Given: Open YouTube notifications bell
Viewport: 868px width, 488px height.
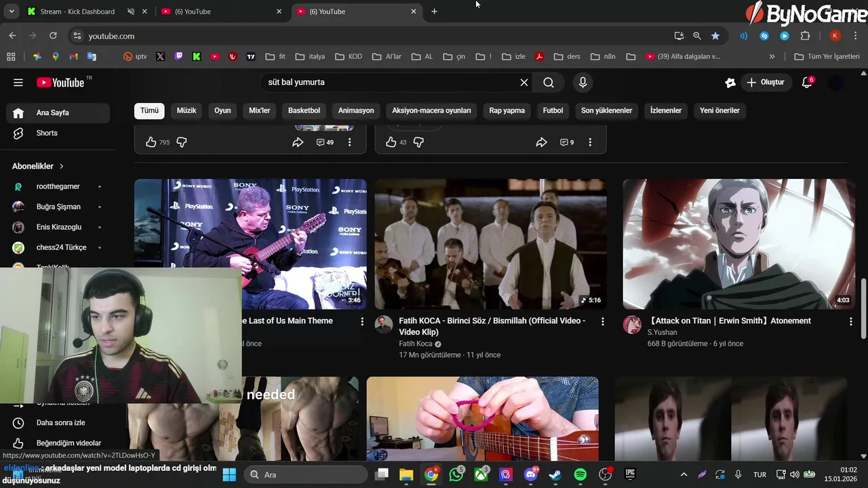Looking at the screenshot, I should 807,83.
